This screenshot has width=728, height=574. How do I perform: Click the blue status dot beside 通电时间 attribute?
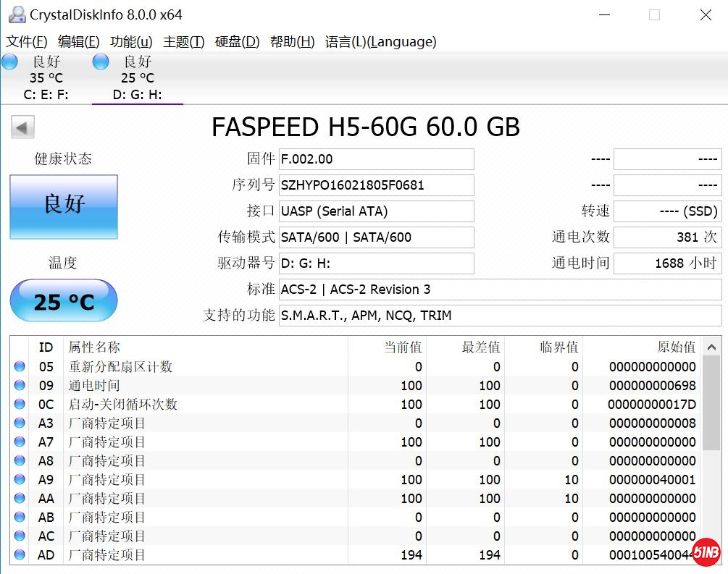click(x=19, y=385)
